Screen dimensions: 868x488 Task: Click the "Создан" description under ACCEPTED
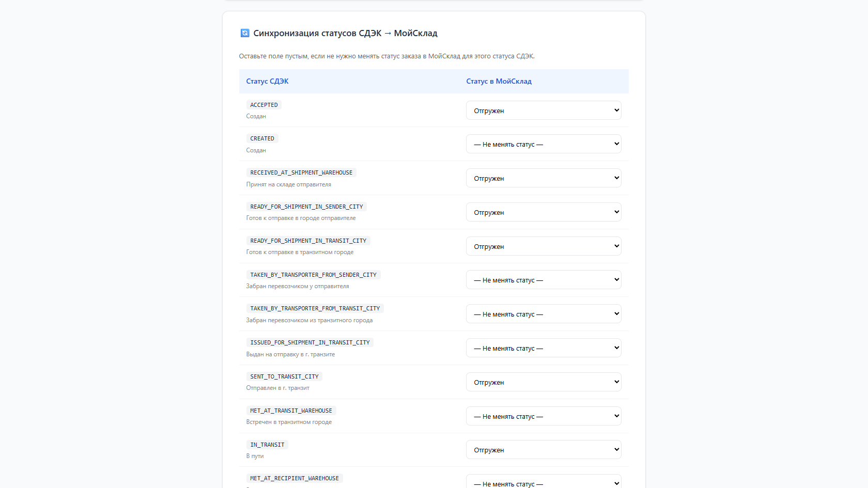tap(256, 116)
